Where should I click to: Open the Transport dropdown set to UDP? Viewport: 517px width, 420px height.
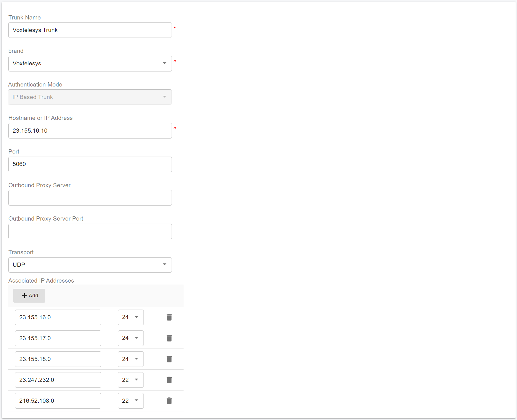90,265
